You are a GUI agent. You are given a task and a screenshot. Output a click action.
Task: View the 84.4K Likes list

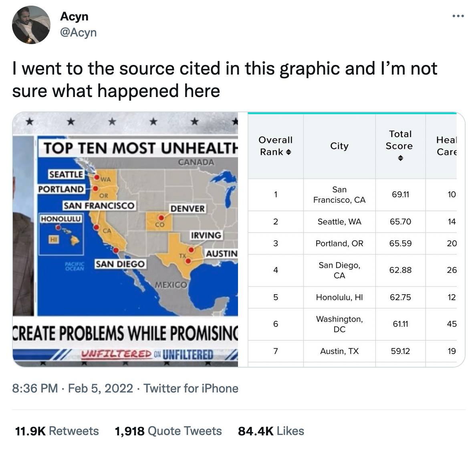tap(271, 431)
